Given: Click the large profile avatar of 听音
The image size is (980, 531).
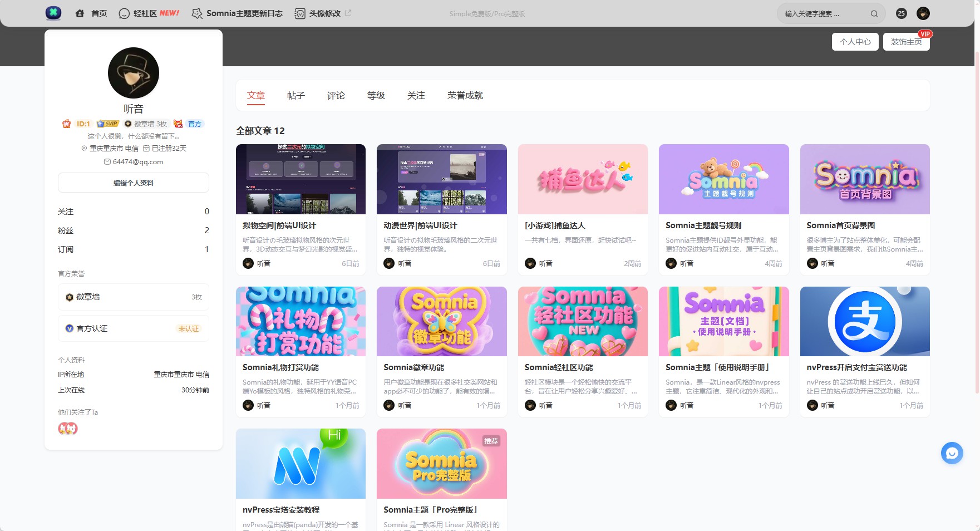Looking at the screenshot, I should click(x=134, y=73).
